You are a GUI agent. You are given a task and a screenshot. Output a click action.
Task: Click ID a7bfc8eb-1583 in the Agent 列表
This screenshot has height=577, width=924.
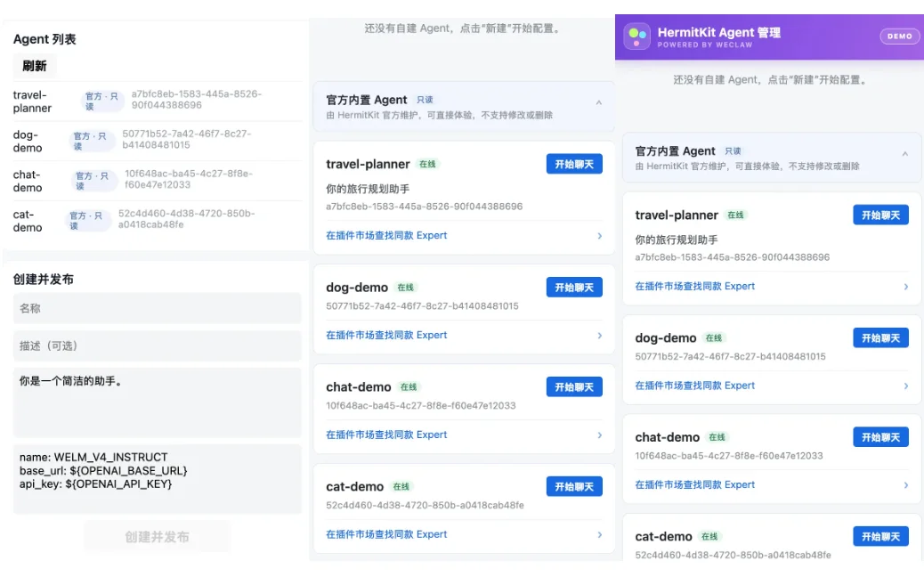click(196, 100)
